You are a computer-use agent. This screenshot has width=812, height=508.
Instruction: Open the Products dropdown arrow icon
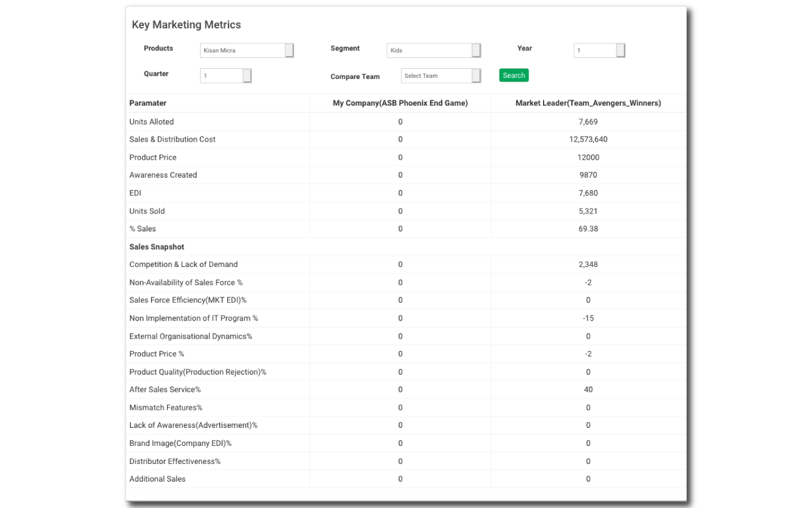point(289,50)
